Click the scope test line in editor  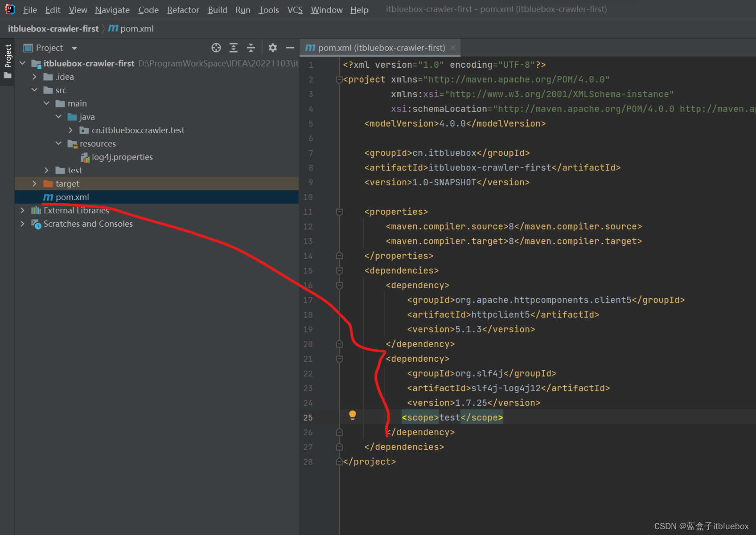pyautogui.click(x=452, y=418)
